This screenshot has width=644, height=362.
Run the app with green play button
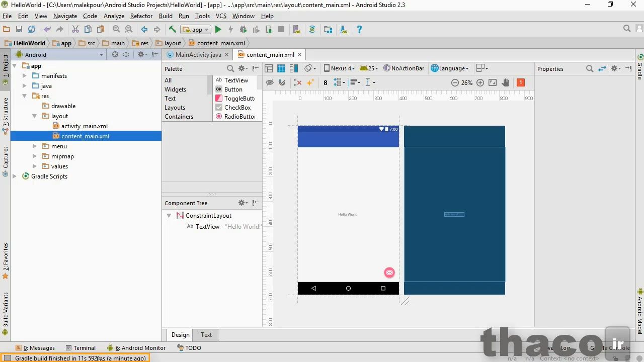coord(218,30)
